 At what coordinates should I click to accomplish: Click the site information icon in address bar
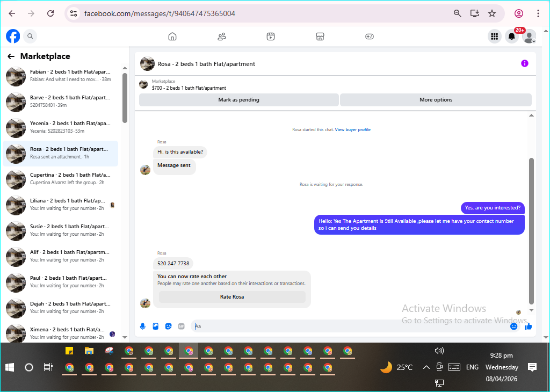[73, 13]
